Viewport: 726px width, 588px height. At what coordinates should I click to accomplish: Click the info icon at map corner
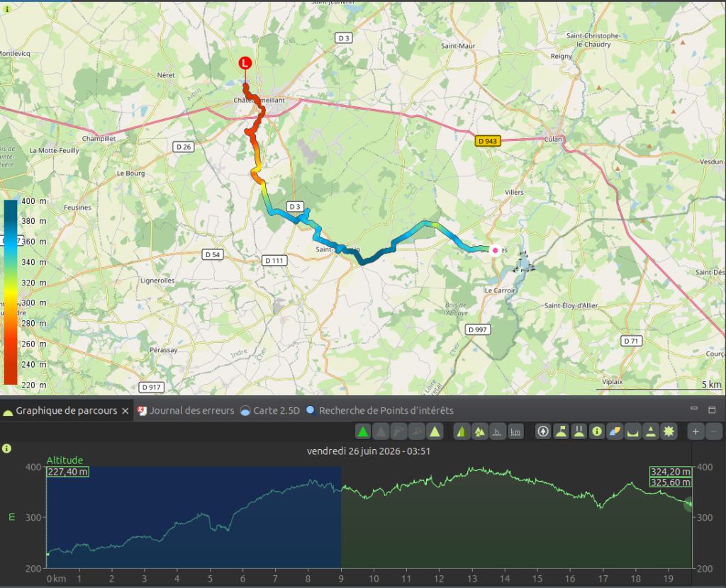(x=7, y=9)
